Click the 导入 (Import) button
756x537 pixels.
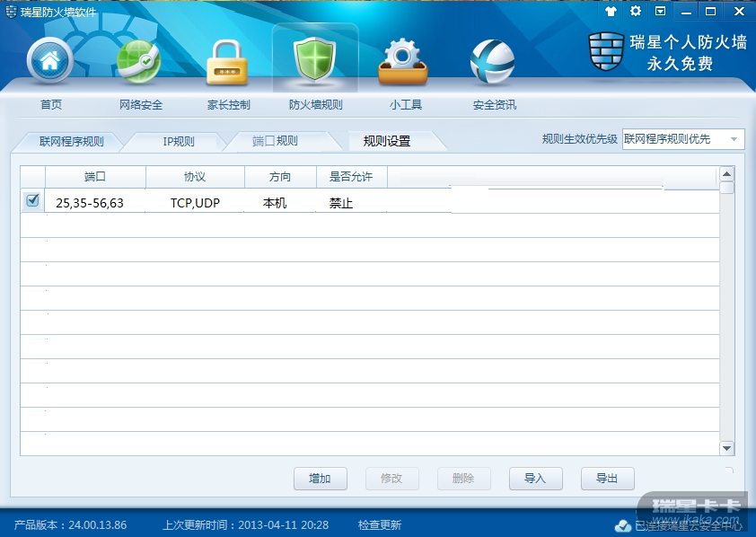click(536, 479)
